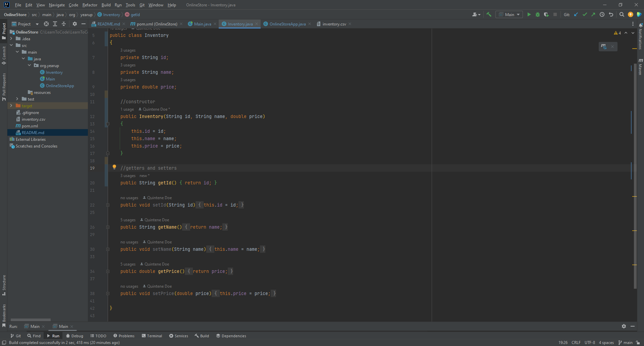Collapse all in Project panel
The height and width of the screenshot is (346, 644).
pos(64,24)
